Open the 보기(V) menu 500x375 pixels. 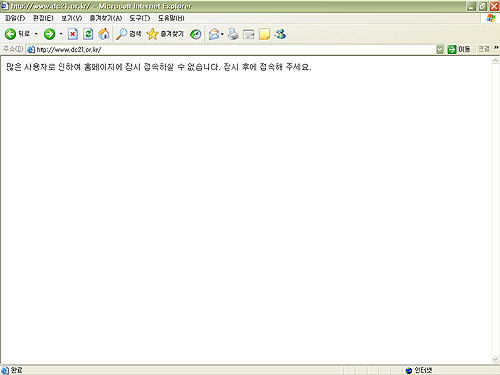(71, 18)
